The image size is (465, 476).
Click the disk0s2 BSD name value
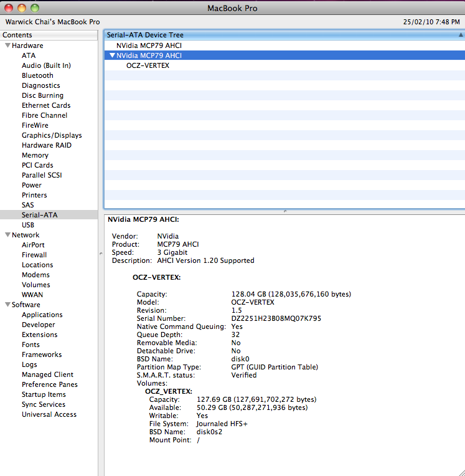click(x=209, y=432)
